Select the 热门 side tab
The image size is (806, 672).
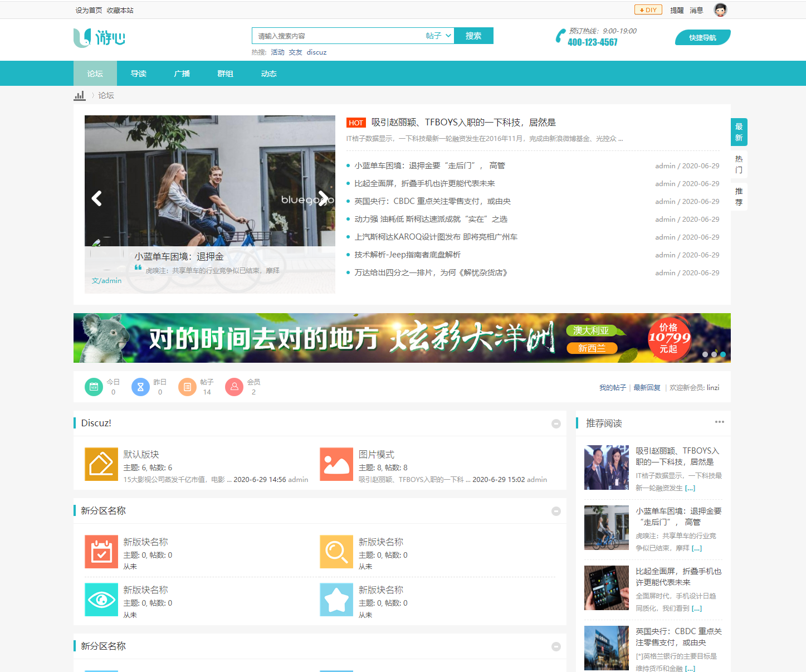pos(739,164)
